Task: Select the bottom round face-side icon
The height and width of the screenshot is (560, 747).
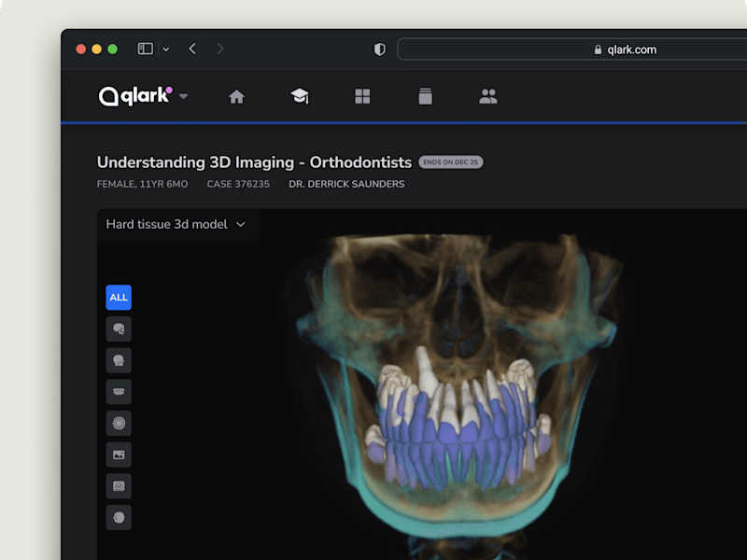Action: pos(119,518)
